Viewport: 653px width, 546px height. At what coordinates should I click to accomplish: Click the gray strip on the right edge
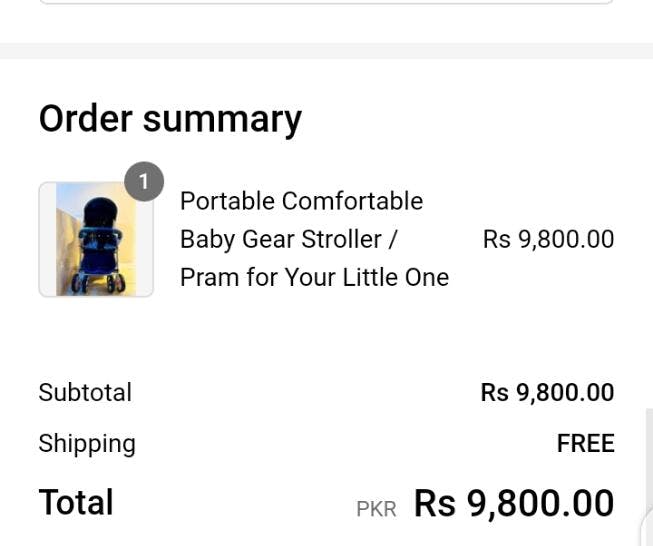(x=649, y=450)
